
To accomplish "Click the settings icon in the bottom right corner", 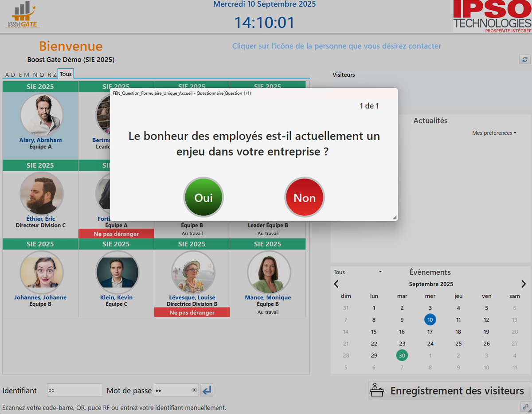I will tap(524, 406).
